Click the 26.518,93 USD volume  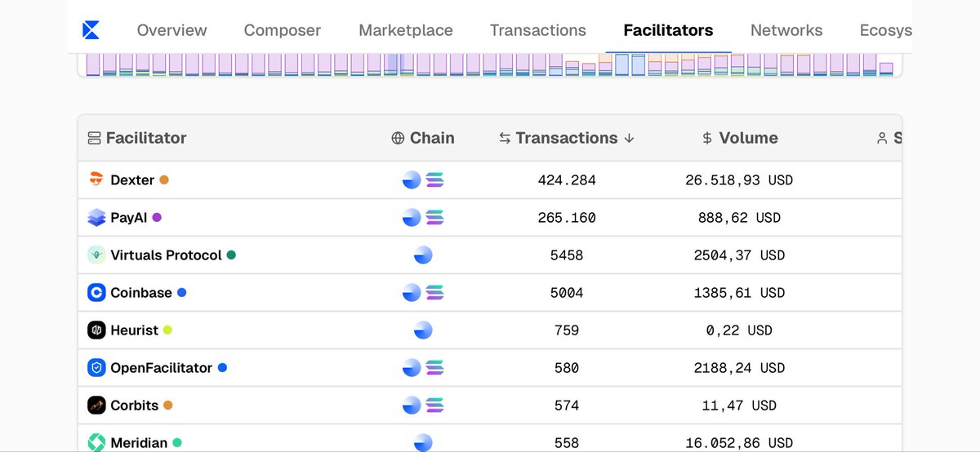(x=739, y=180)
